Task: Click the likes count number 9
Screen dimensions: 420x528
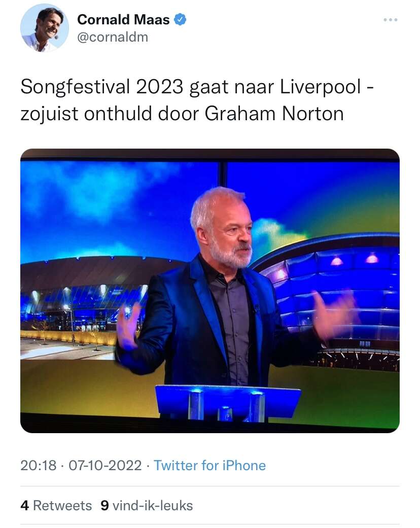Action: coord(104,505)
